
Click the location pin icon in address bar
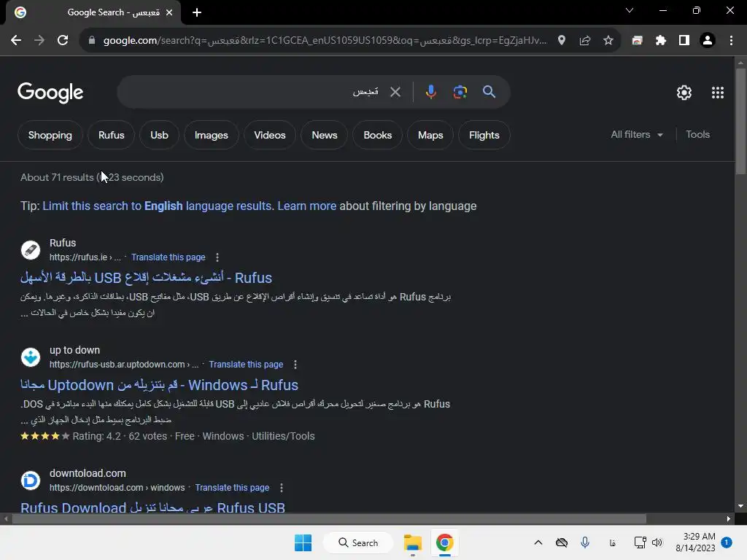[x=562, y=41]
